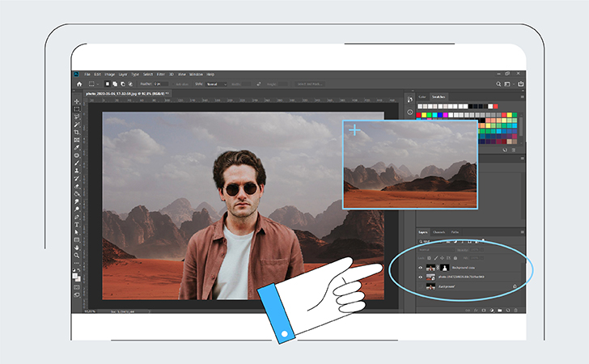589x364 pixels.
Task: Toggle lock all for layer
Action: coord(456,258)
